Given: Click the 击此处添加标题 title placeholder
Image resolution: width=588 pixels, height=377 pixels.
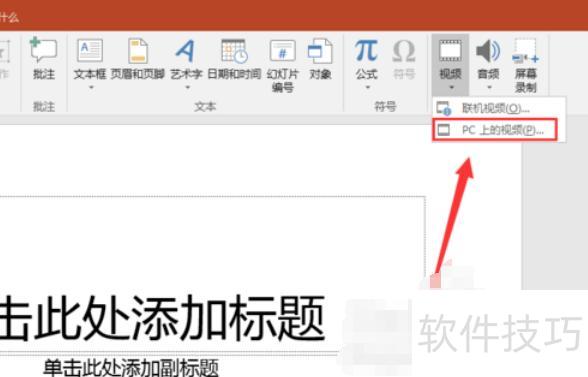Looking at the screenshot, I should pos(161,318).
